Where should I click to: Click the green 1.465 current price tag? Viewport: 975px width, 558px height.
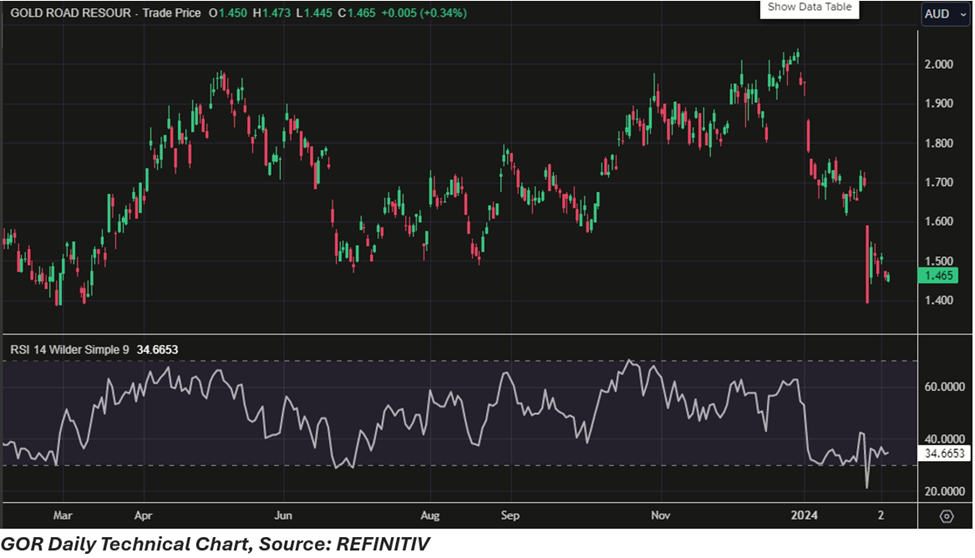[938, 276]
